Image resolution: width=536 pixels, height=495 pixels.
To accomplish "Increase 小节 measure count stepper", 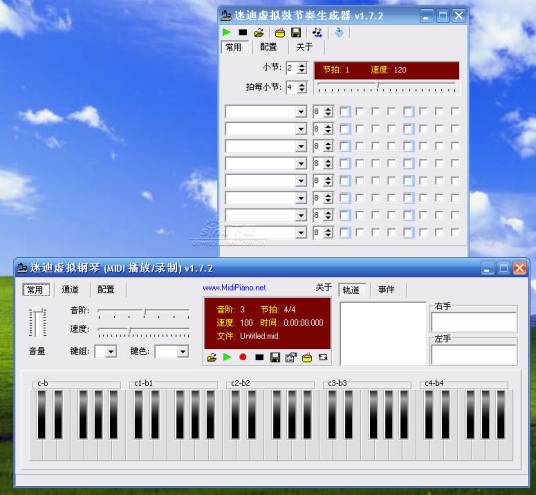I will coord(302,65).
